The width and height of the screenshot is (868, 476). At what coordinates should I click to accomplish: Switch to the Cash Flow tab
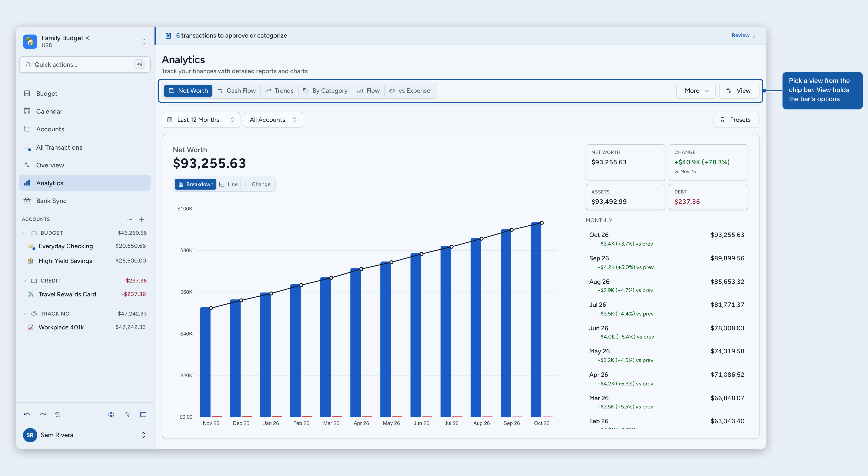tap(237, 91)
